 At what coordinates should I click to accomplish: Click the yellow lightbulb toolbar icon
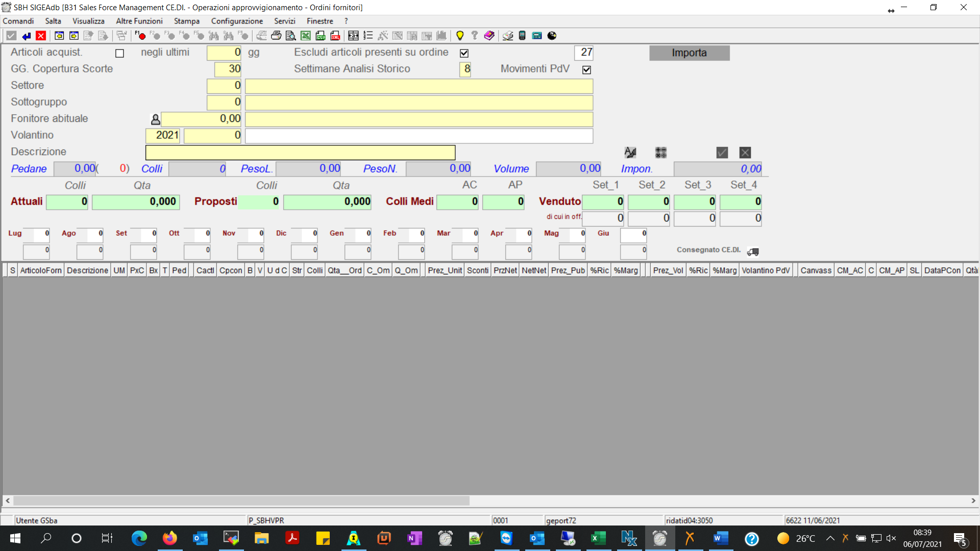click(460, 36)
